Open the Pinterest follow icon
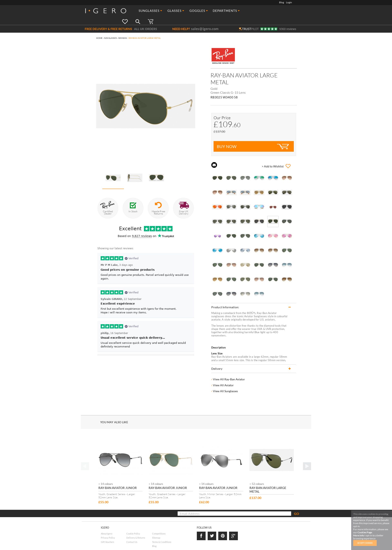This screenshot has width=392, height=550. pyautogui.click(x=223, y=536)
